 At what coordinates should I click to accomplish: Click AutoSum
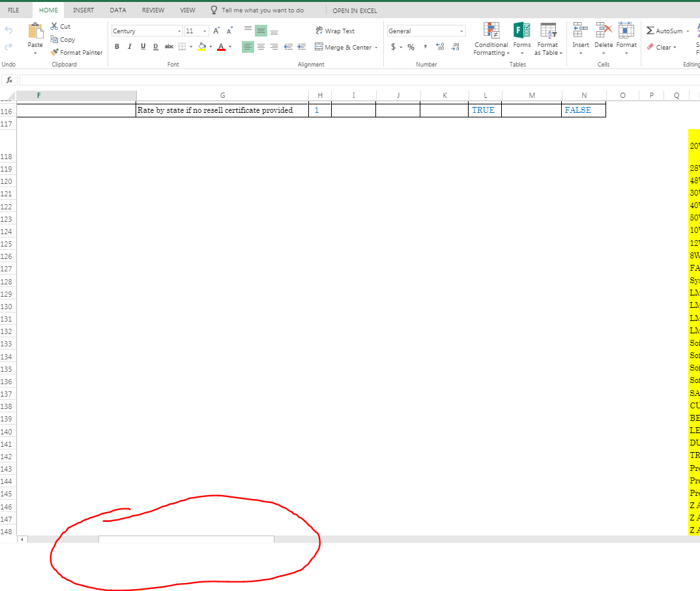(664, 31)
